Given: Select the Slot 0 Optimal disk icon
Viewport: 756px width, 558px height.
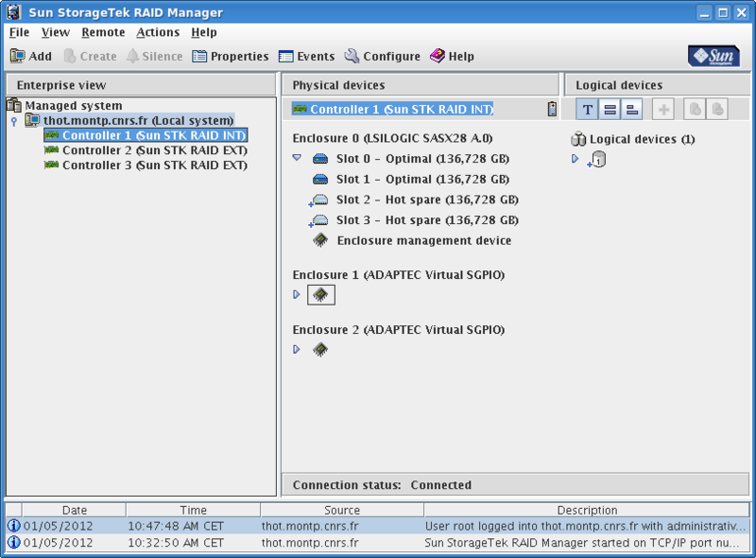Looking at the screenshot, I should pyautogui.click(x=321, y=159).
